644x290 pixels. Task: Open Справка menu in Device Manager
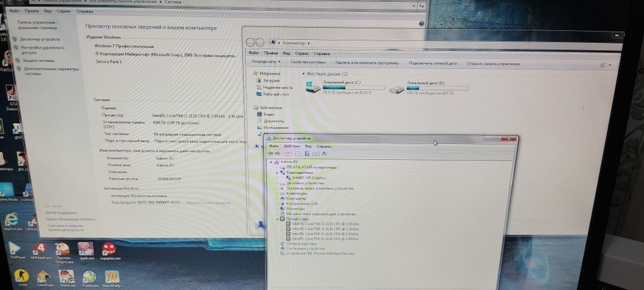coord(324,146)
